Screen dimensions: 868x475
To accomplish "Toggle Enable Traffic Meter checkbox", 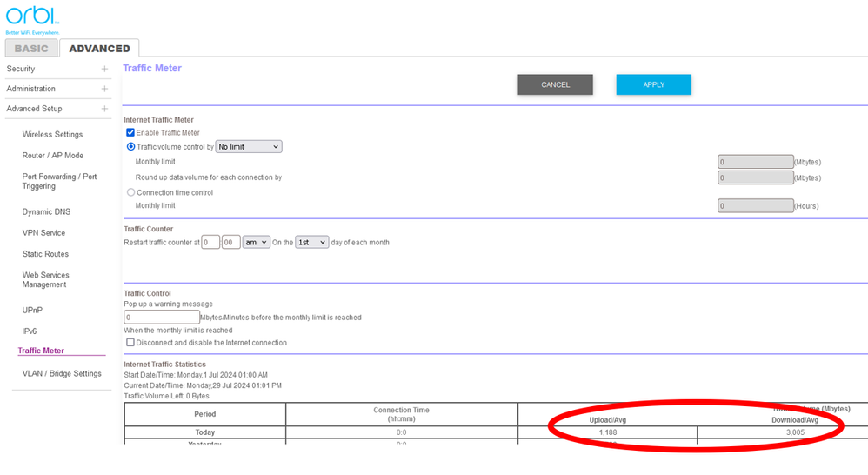I will tap(130, 133).
